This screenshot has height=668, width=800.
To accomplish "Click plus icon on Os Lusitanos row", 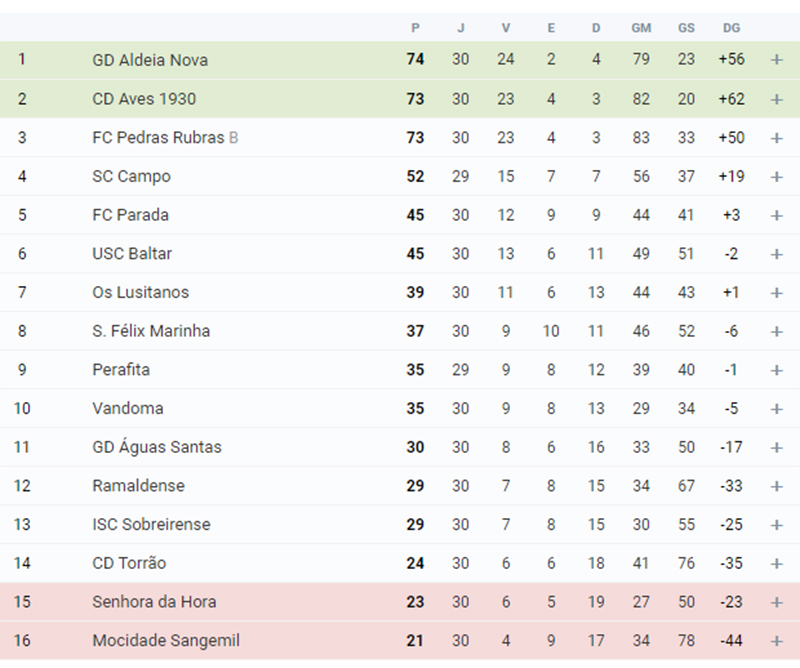I will click(776, 293).
